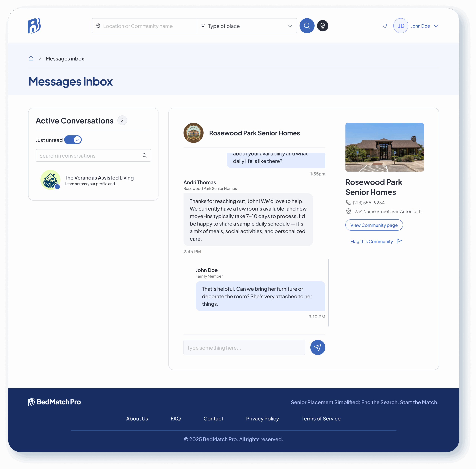Click magnifier icon in conversation search

(144, 155)
